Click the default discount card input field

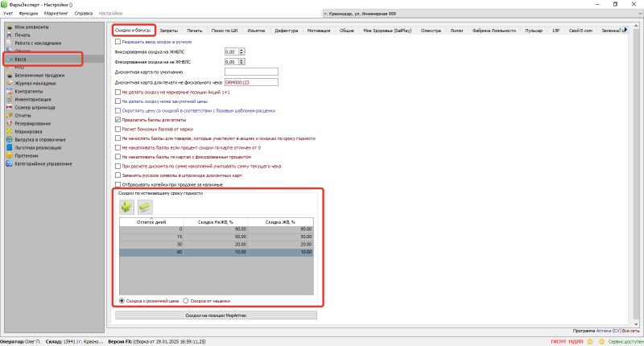(251, 72)
